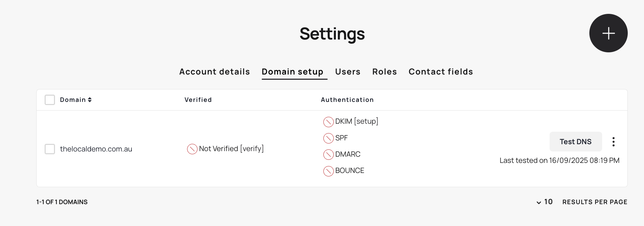Select the thelocaldemo.com.au row checkbox
644x226 pixels.
pyautogui.click(x=50, y=149)
